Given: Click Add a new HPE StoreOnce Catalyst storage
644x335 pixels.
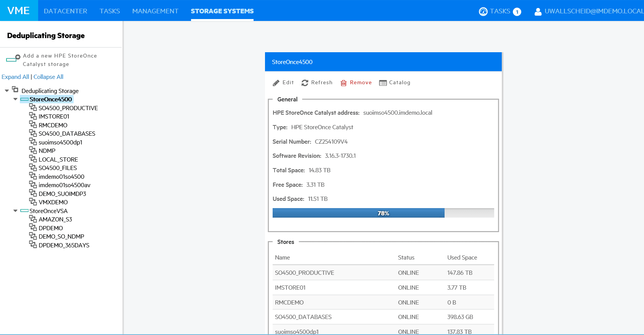Looking at the screenshot, I should (x=60, y=60).
